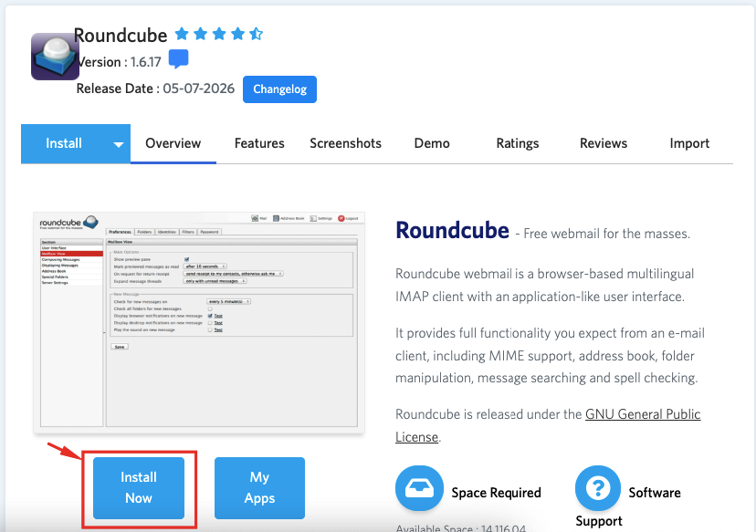Viewport: 756px width, 532px height.
Task: Click the Software Support label
Action: pyautogui.click(x=628, y=506)
